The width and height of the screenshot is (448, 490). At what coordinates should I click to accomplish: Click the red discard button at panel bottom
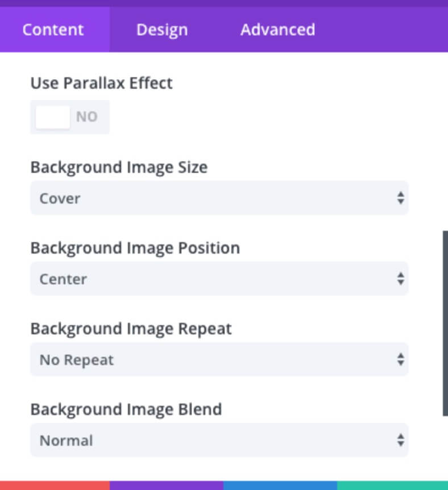tap(55, 485)
